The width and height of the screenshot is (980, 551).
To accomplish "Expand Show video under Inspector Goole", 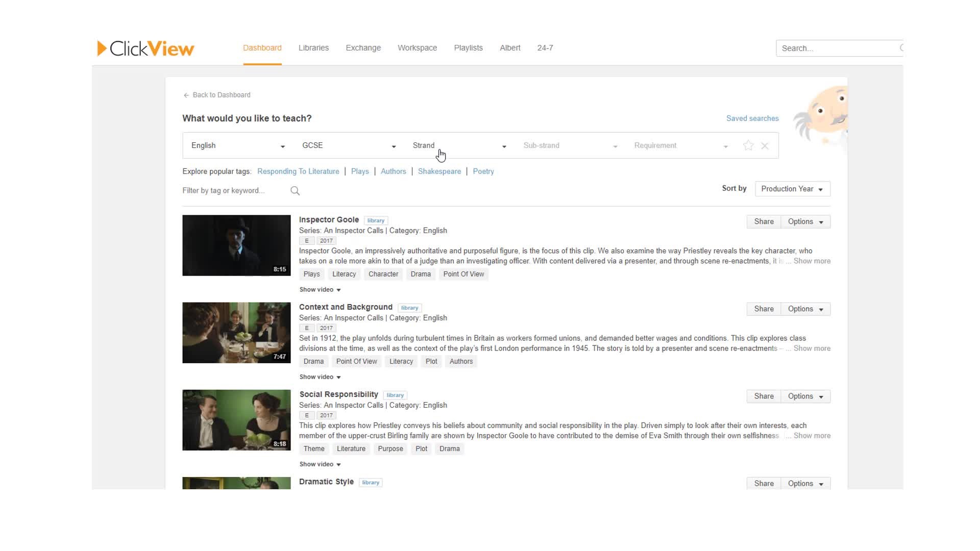I will pyautogui.click(x=320, y=289).
